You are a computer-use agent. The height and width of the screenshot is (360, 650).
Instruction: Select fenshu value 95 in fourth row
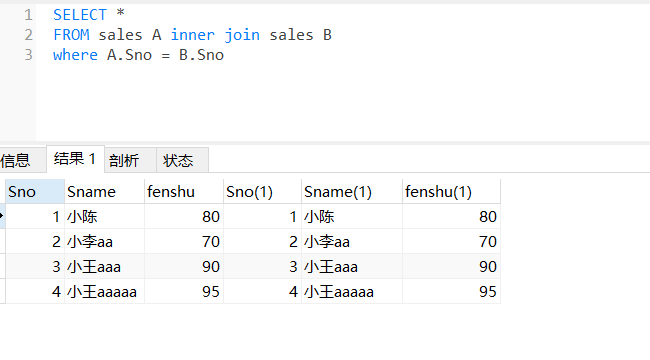(x=184, y=292)
